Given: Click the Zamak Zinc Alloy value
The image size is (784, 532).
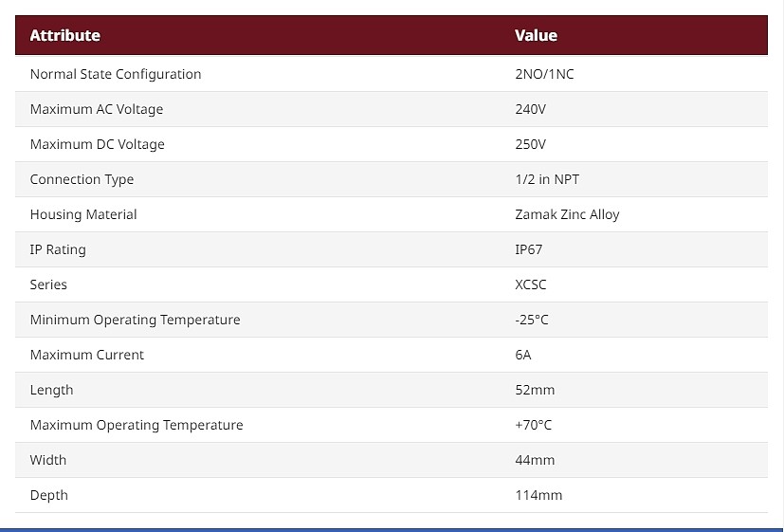Looking at the screenshot, I should point(567,214).
